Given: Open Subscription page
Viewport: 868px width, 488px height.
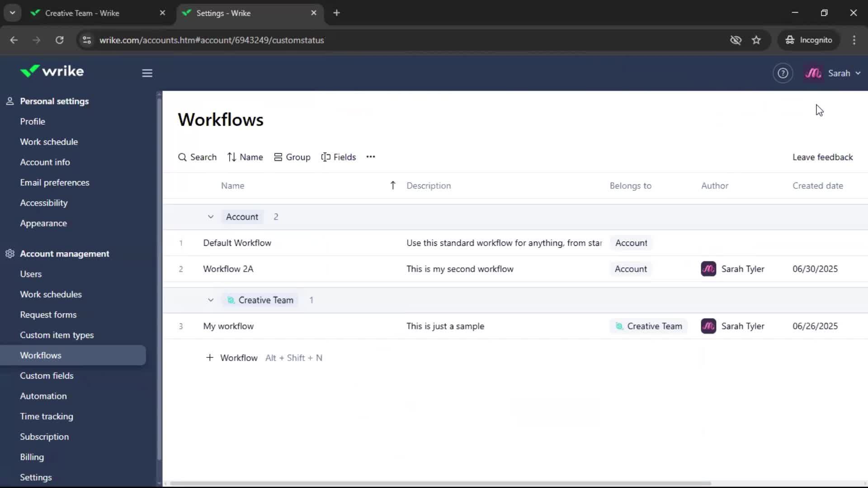Looking at the screenshot, I should 44,436.
